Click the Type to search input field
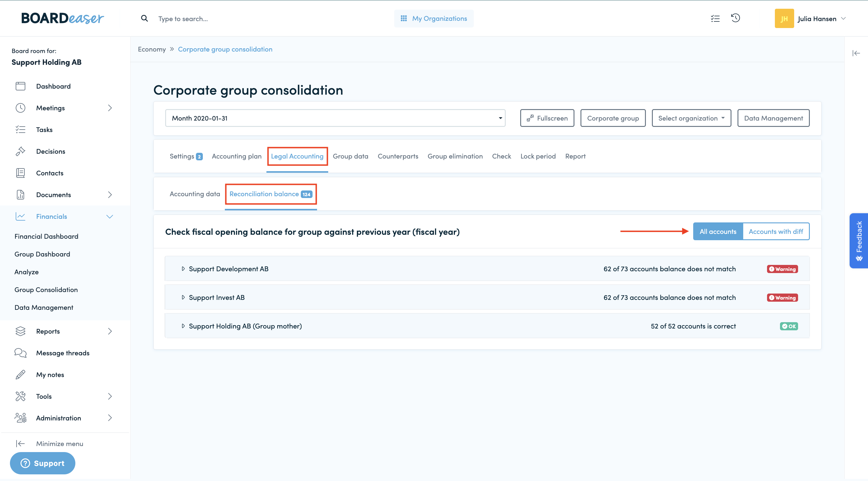The image size is (868, 481). pyautogui.click(x=183, y=19)
